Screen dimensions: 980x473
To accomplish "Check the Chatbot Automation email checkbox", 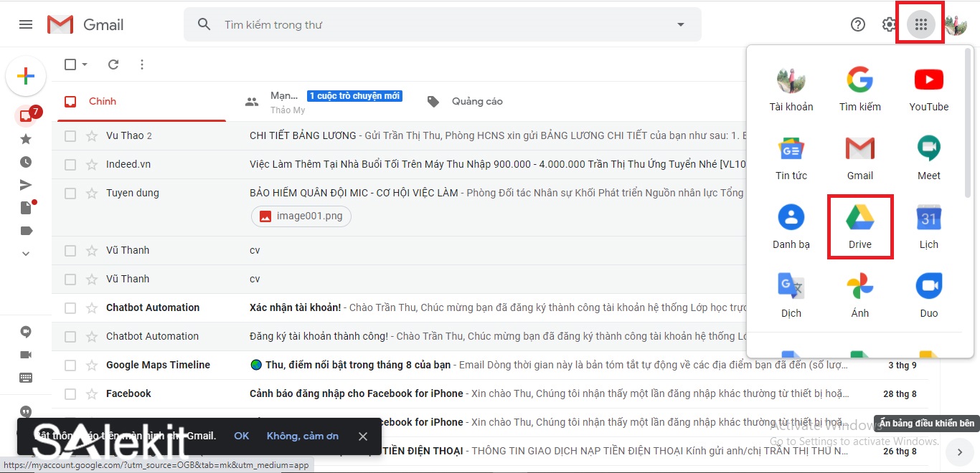I will 70,307.
